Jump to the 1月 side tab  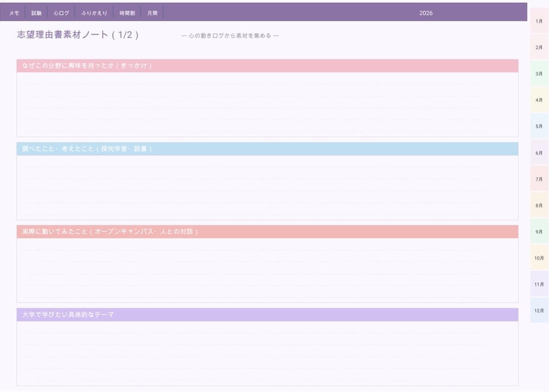coord(539,21)
